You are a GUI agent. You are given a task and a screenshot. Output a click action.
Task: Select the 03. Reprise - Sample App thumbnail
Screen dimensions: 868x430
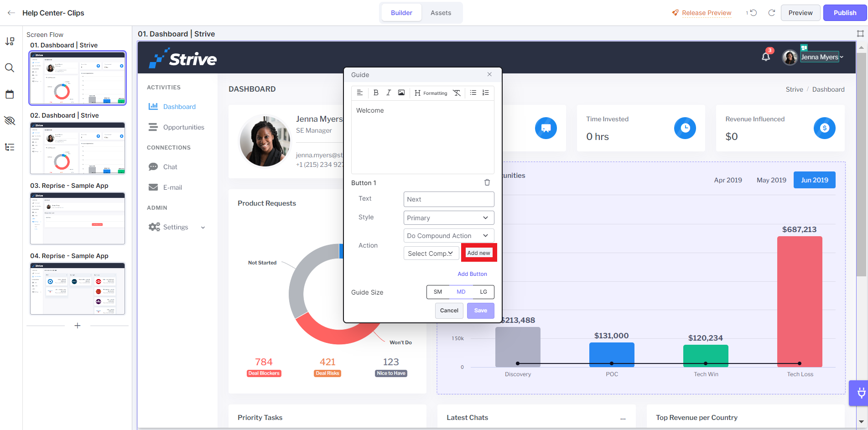coord(78,218)
